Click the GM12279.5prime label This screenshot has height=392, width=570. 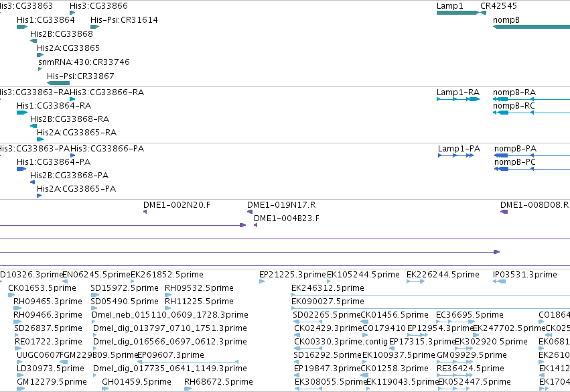[x=52, y=382]
